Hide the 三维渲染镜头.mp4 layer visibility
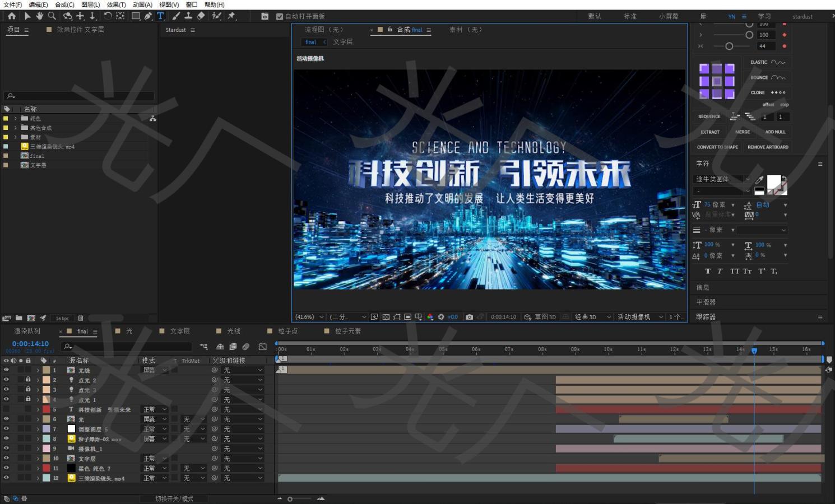Image resolution: width=835 pixels, height=504 pixels. [x=6, y=478]
